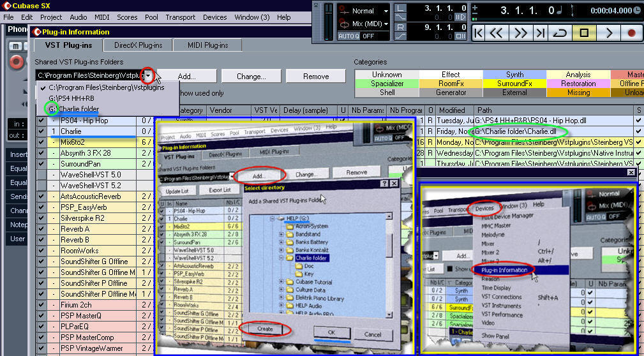The height and width of the screenshot is (356, 644).
Task: Uncheck the SurroundPan plug-in checkbox
Action: 41,163
